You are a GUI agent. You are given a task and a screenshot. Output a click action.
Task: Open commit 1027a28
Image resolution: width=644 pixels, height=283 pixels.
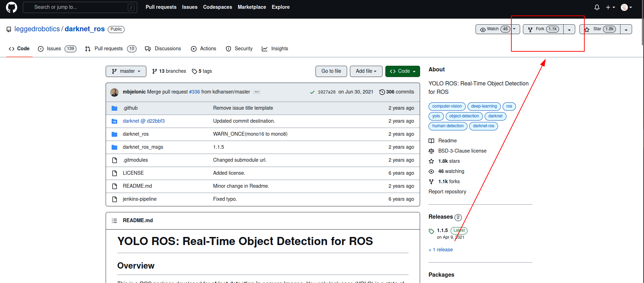pyautogui.click(x=327, y=92)
